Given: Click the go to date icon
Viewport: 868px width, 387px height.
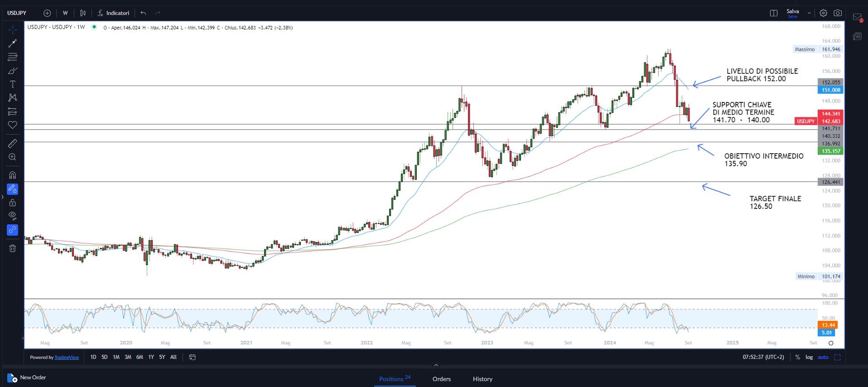Looking at the screenshot, I should [x=192, y=357].
